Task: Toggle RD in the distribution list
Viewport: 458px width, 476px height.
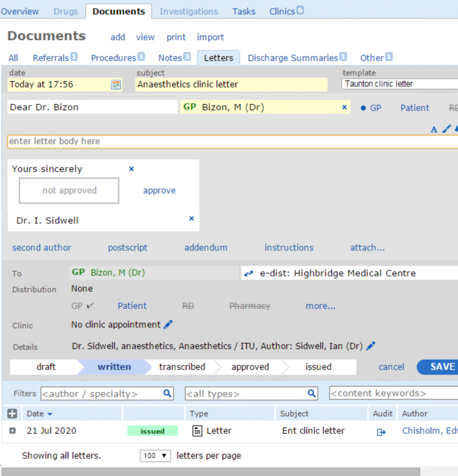Action: pos(188,306)
